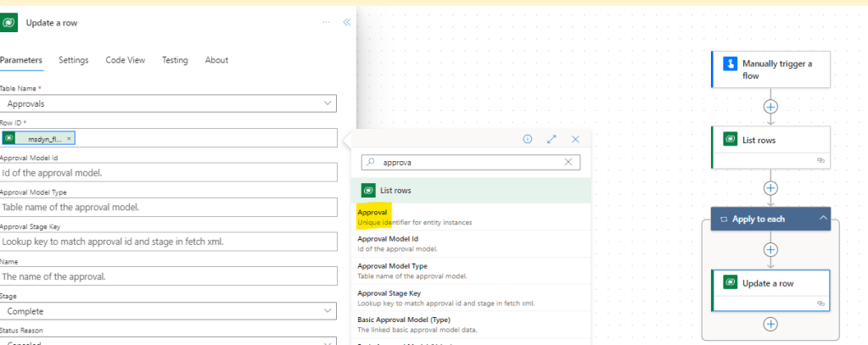The width and height of the screenshot is (868, 345).
Task: Select Approval Model Id dynamic content item
Action: (x=471, y=244)
